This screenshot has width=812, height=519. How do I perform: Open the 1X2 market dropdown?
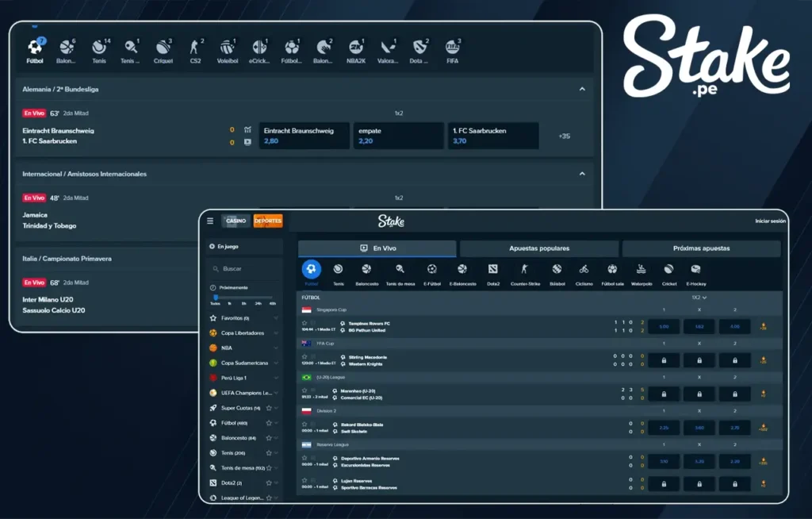click(699, 297)
